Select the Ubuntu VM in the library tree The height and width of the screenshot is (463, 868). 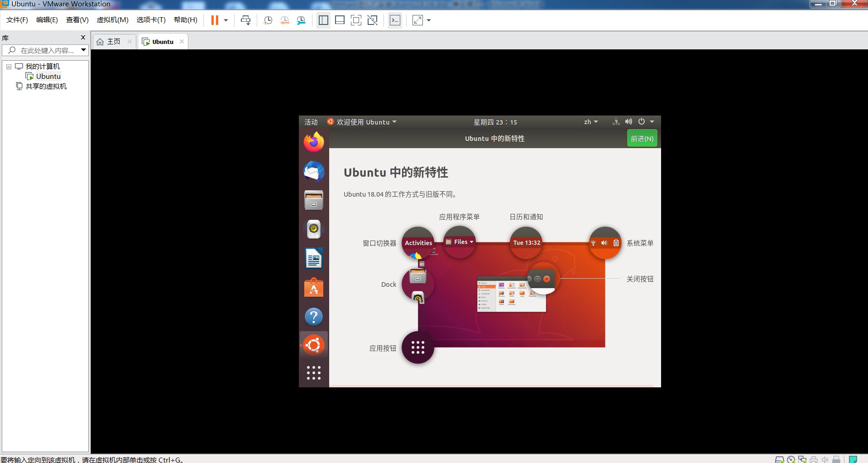point(48,77)
